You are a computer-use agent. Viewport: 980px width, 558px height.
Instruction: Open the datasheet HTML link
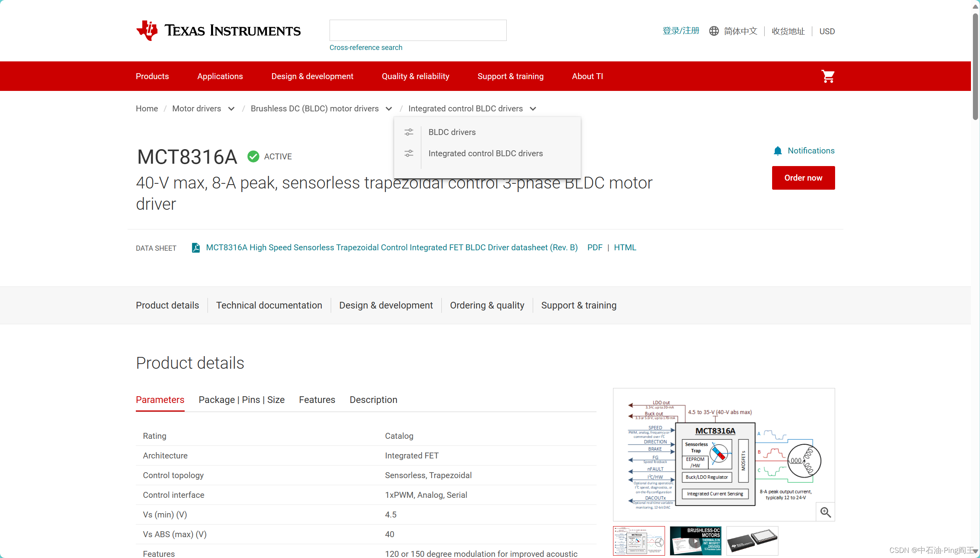coord(625,248)
